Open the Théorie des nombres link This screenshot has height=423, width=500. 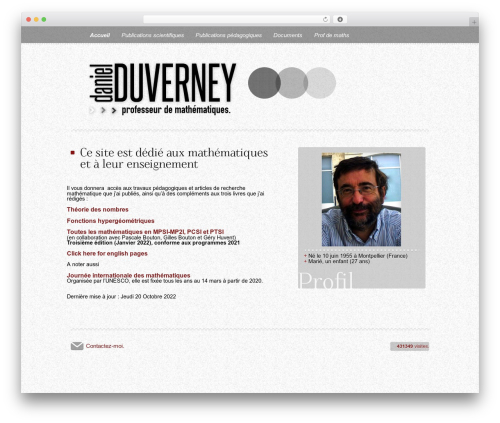click(97, 210)
